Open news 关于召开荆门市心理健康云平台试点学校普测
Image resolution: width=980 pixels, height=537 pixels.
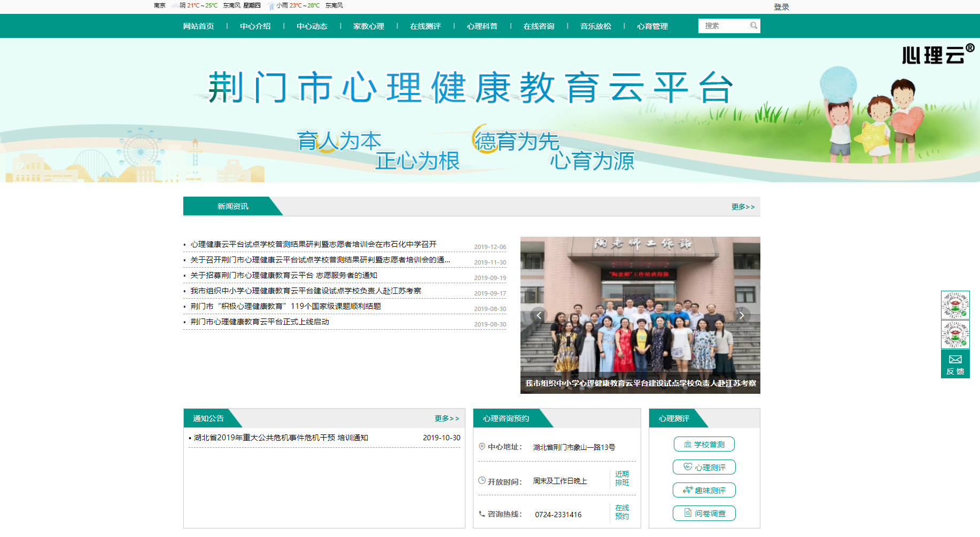coord(320,260)
